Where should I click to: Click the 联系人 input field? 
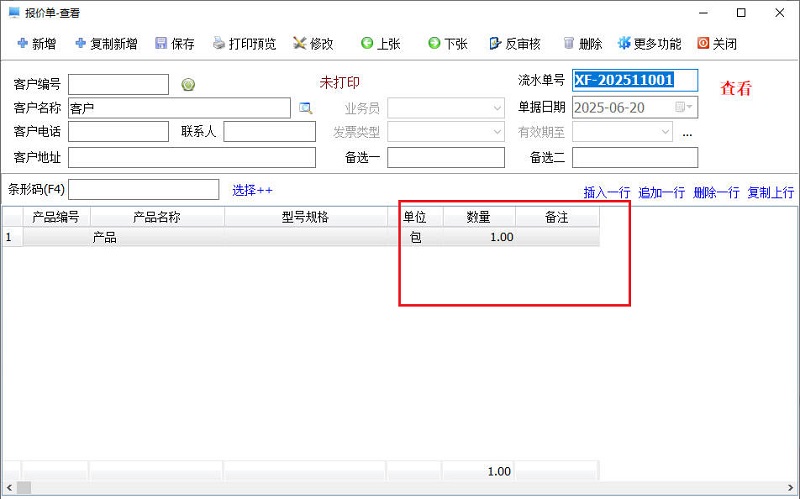pos(269,132)
